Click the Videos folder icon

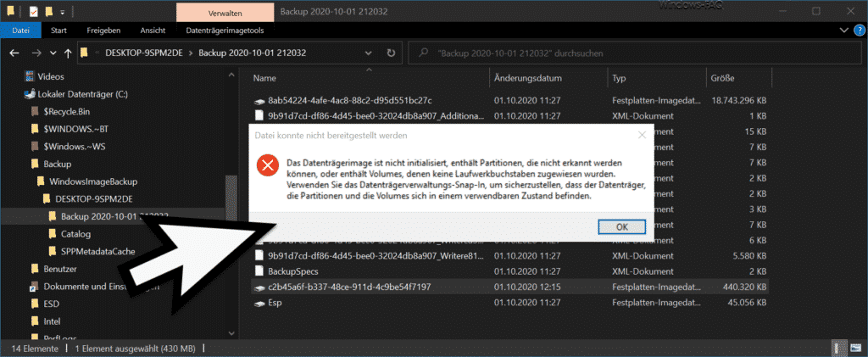coord(29,76)
